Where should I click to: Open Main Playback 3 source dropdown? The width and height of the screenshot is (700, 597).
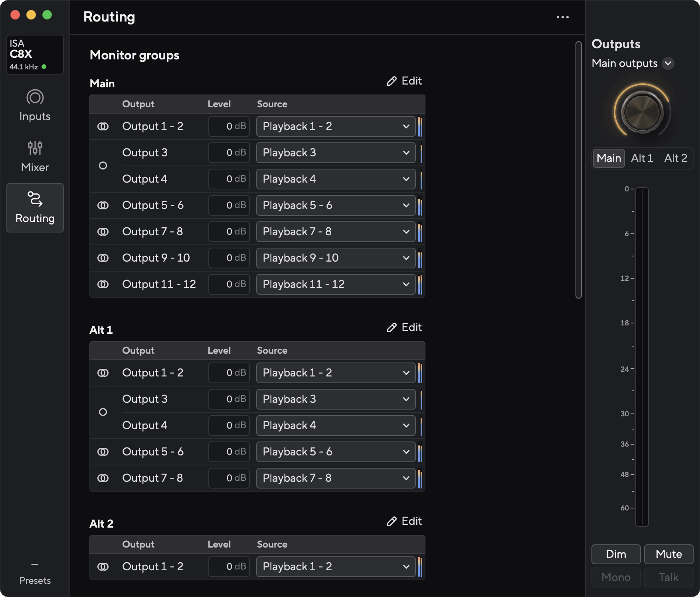(336, 153)
